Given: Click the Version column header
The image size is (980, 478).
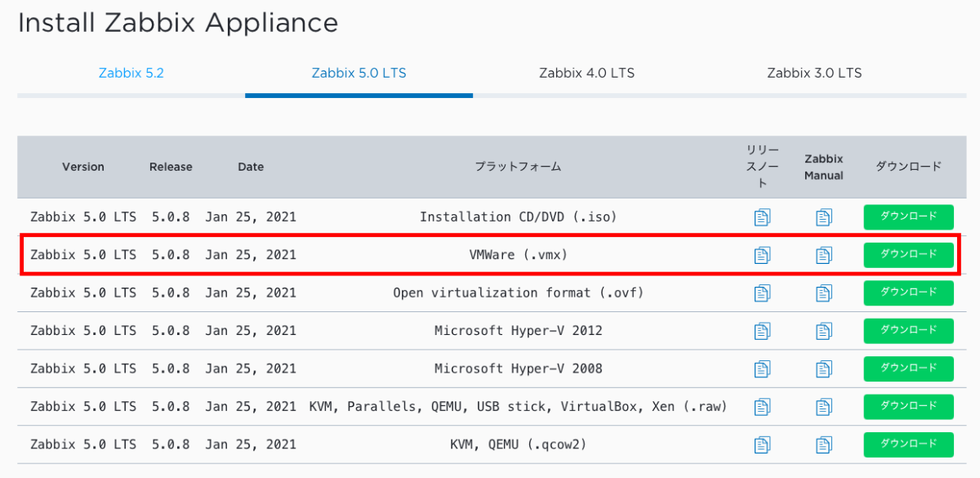Looking at the screenshot, I should coord(83,167).
